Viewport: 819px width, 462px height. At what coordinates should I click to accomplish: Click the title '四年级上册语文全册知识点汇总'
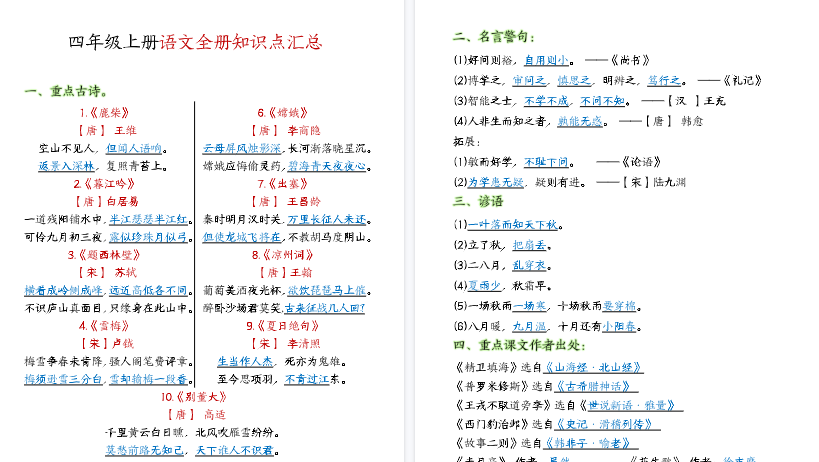pos(195,42)
